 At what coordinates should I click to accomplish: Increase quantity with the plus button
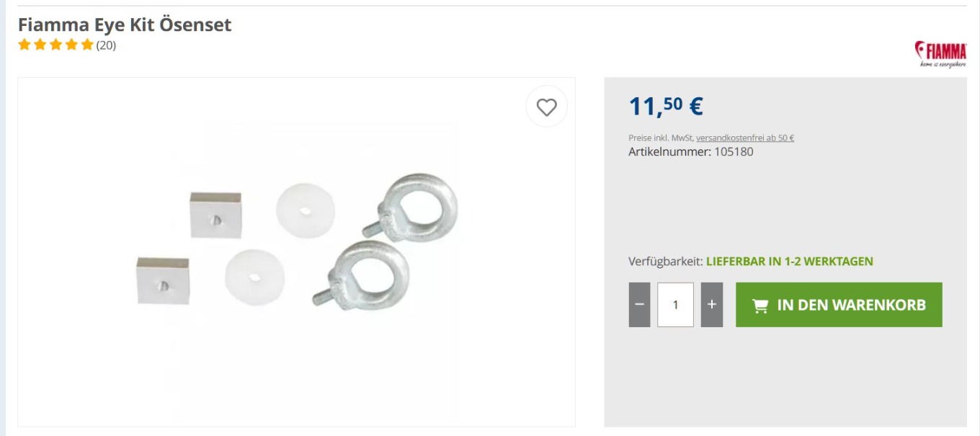(x=712, y=305)
